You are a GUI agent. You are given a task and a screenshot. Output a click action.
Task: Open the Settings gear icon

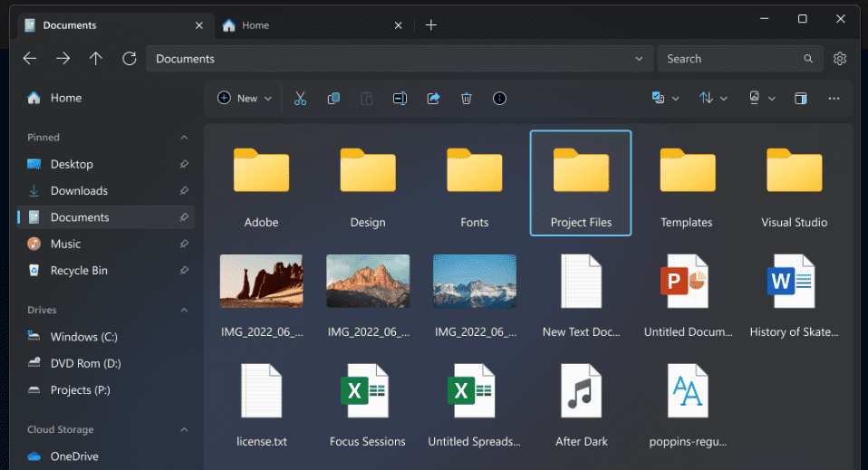click(840, 59)
